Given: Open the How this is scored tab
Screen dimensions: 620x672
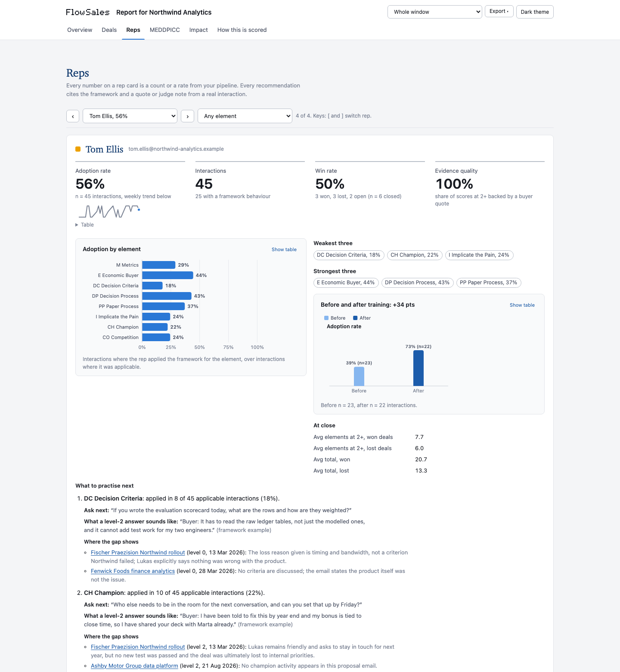Looking at the screenshot, I should coord(242,30).
